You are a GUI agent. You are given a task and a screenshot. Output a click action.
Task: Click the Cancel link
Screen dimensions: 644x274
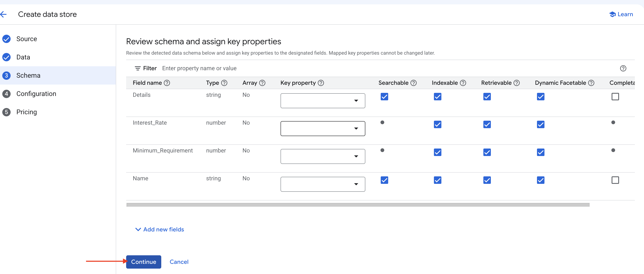179,262
